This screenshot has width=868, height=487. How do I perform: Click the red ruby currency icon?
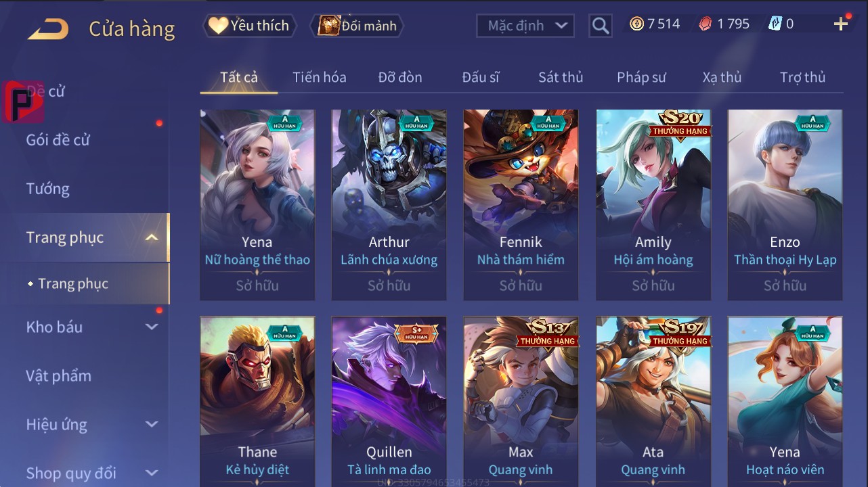coord(706,24)
